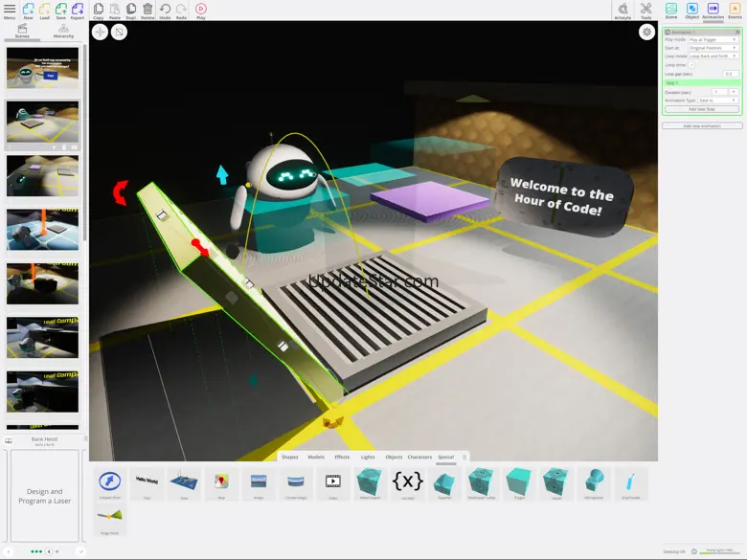Add a Text 'Hello World' object
Image resolution: width=747 pixels, height=560 pixels.
[x=147, y=483]
